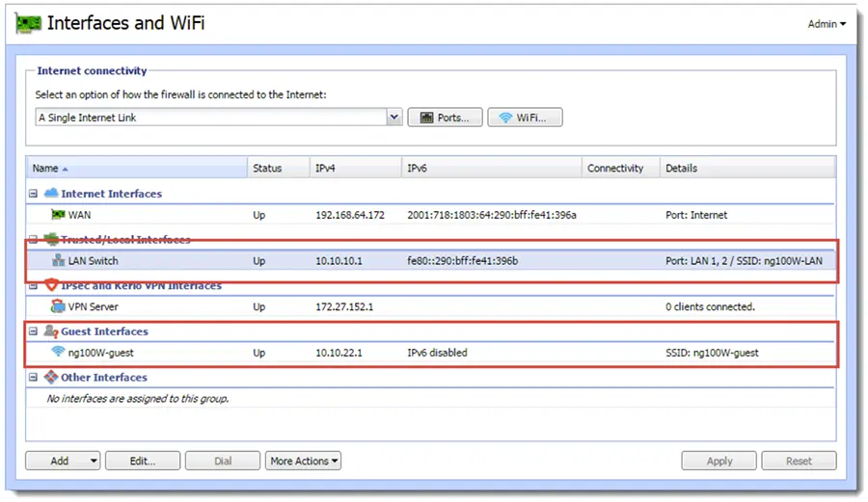The height and width of the screenshot is (502, 868).
Task: Click the IPv6 address fe80::290:bff:fe41:396b
Action: tap(463, 260)
